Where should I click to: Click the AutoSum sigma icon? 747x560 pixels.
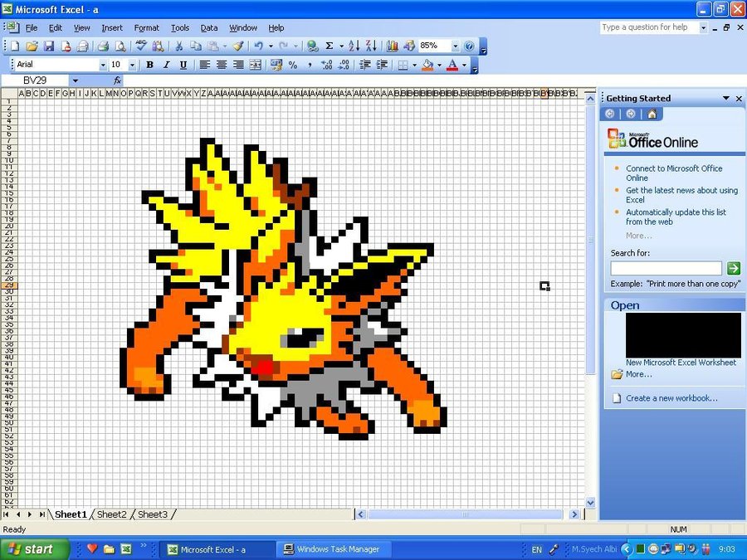[330, 46]
